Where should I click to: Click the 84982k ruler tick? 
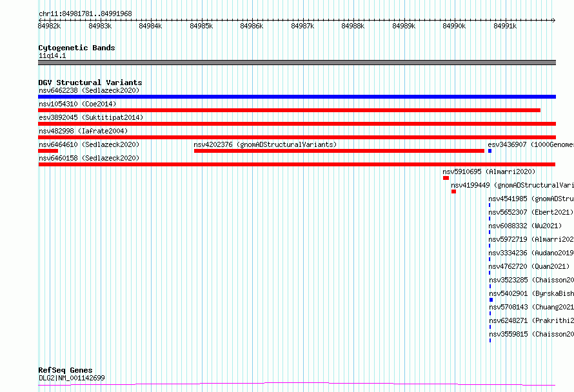coord(50,26)
